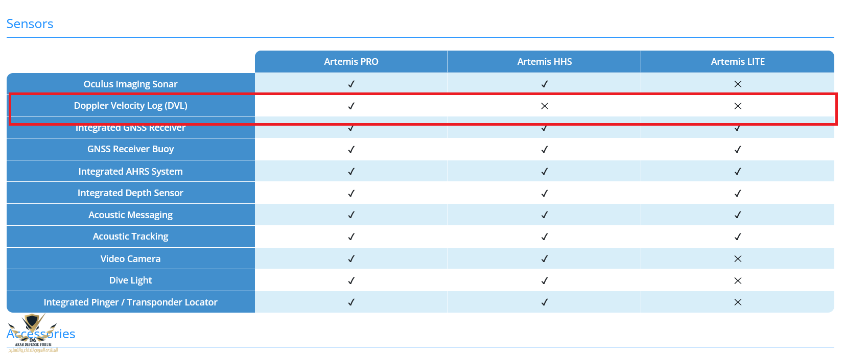The image size is (868, 354).
Task: Click Artemis HHS checkmark for Dive Light
Action: coord(545,281)
